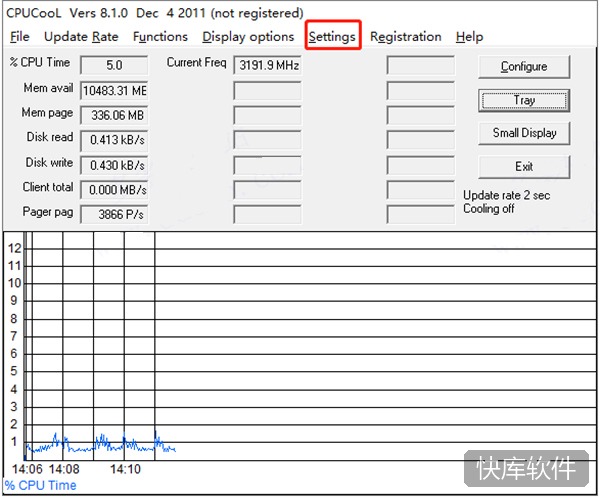
Task: Click the 'Client total' label
Action: pyautogui.click(x=48, y=187)
